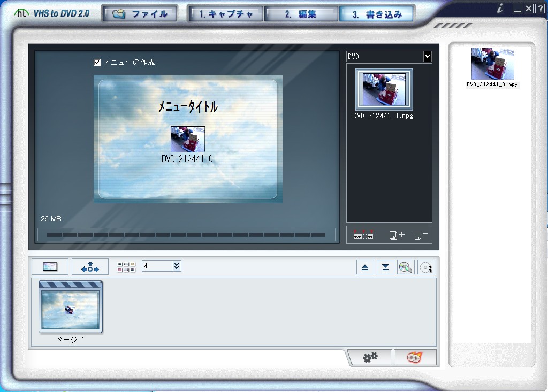
Task: Click the disc information icon
Action: pyautogui.click(x=426, y=267)
